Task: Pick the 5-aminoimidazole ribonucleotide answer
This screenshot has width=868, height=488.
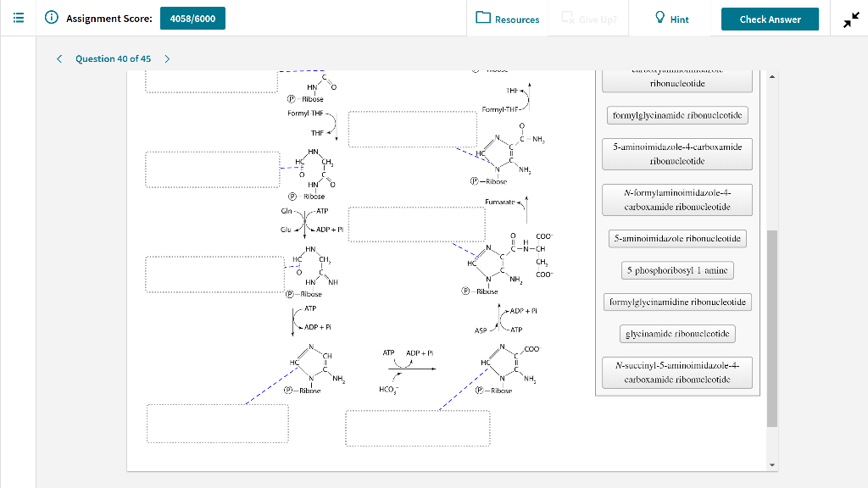Action: coord(676,238)
